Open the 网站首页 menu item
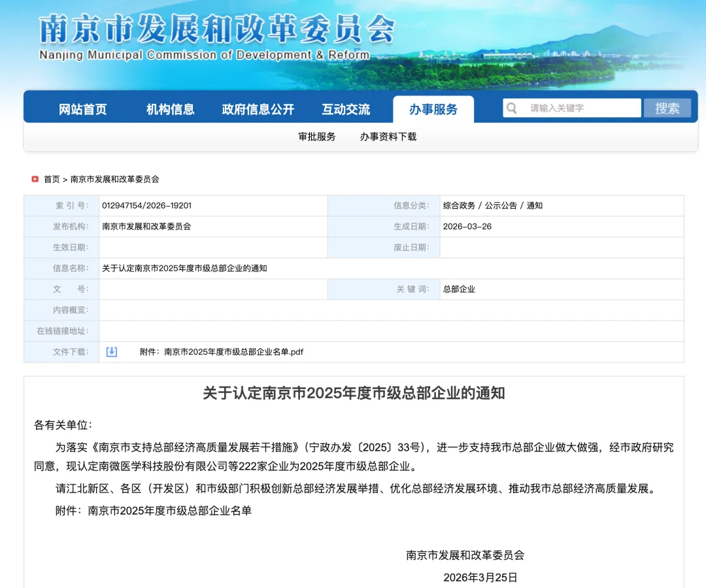The height and width of the screenshot is (588, 706). point(83,109)
